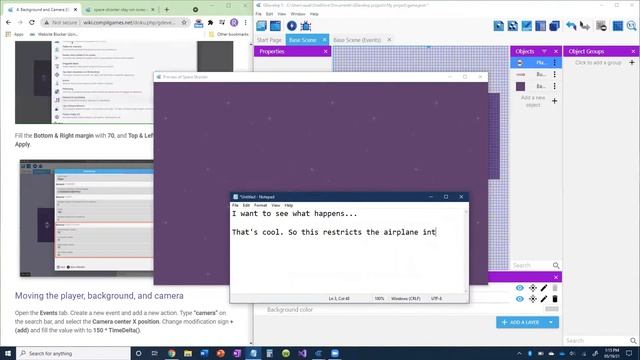Open the layers editor cube icon

coord(554,26)
